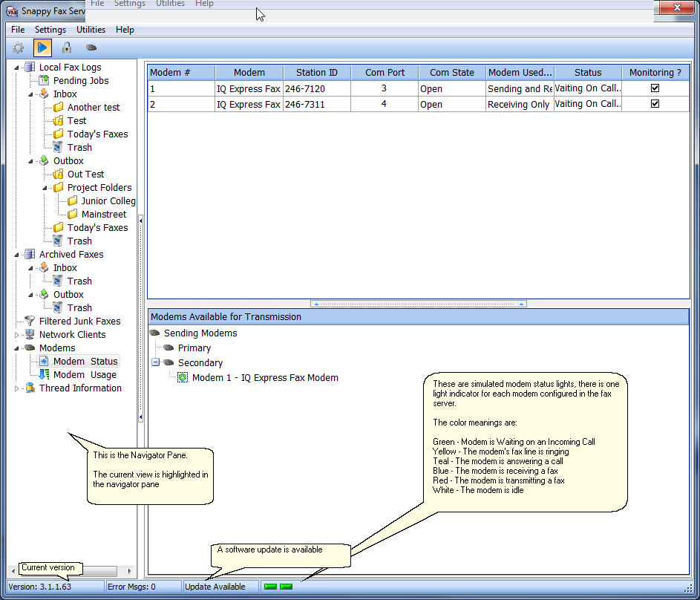
Task: Click the padlock icon in toolbar
Action: pyautogui.click(x=67, y=48)
